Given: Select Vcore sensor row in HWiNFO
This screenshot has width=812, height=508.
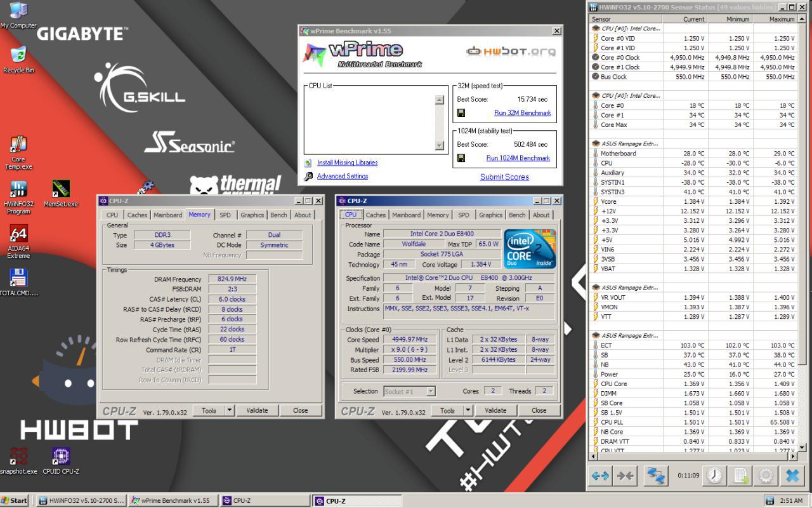Looking at the screenshot, I should [x=693, y=201].
